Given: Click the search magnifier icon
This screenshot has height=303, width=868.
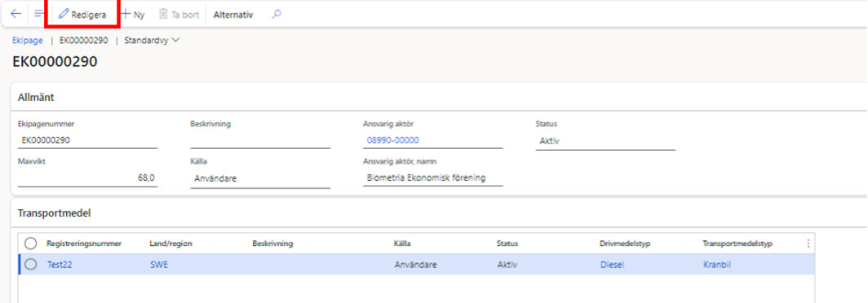Looking at the screenshot, I should [277, 15].
